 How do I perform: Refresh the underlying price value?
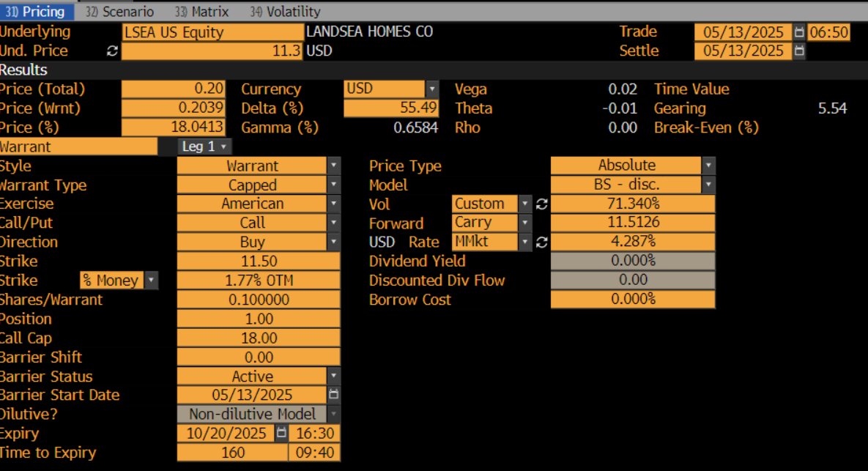(x=112, y=51)
